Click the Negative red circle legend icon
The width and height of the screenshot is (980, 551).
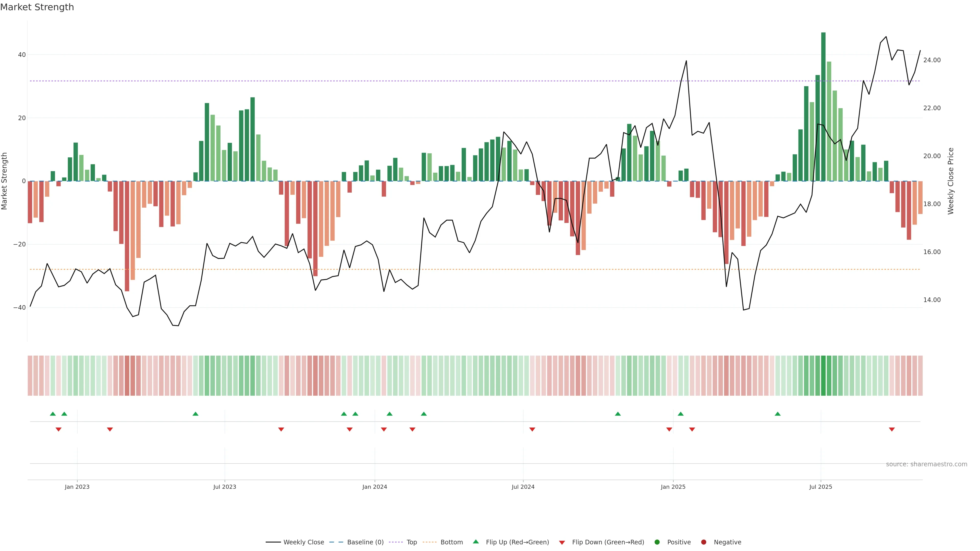click(x=703, y=542)
